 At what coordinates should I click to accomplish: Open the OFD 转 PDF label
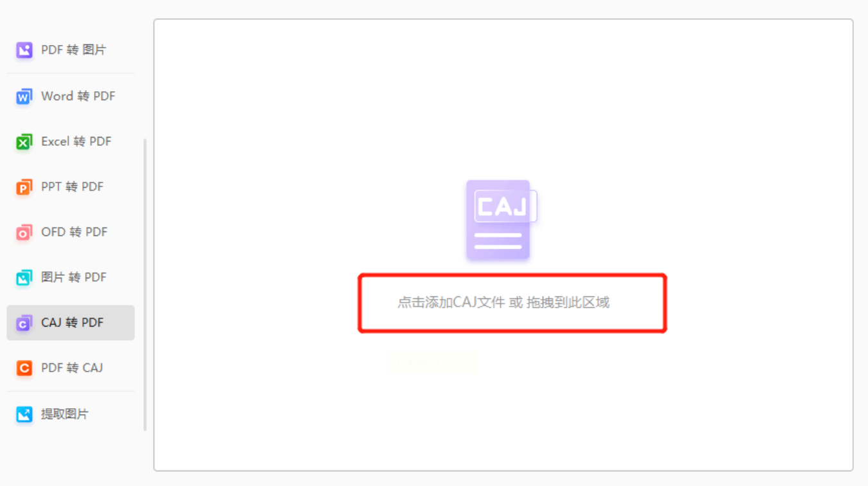pos(75,232)
